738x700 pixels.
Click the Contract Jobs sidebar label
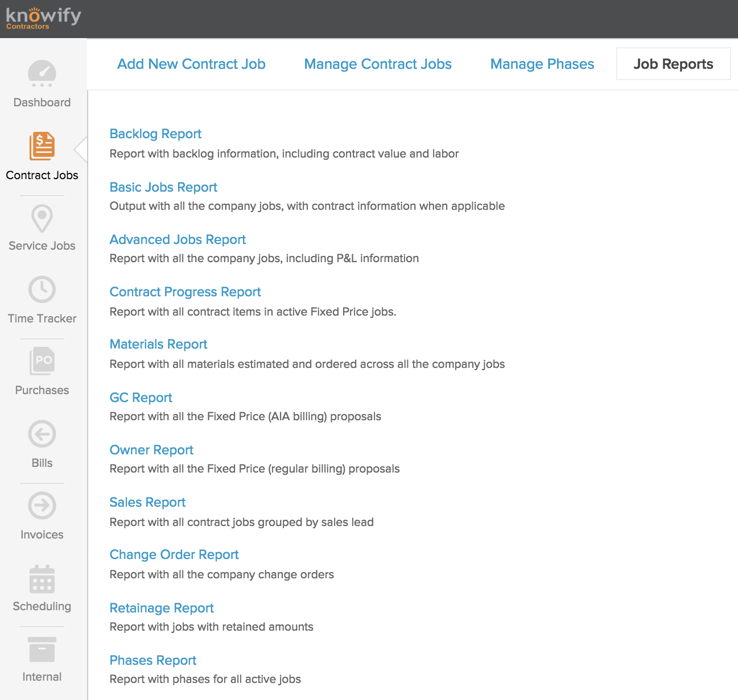[x=42, y=175]
